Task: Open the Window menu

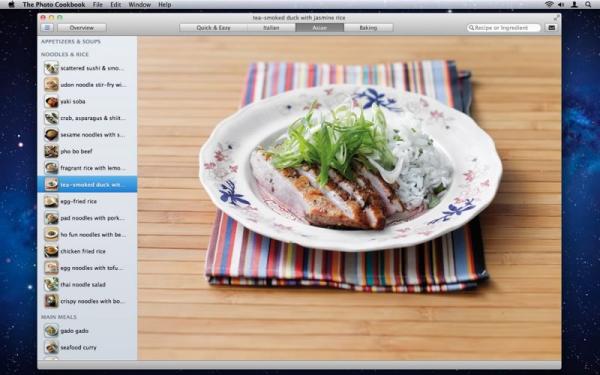Action: point(139,5)
